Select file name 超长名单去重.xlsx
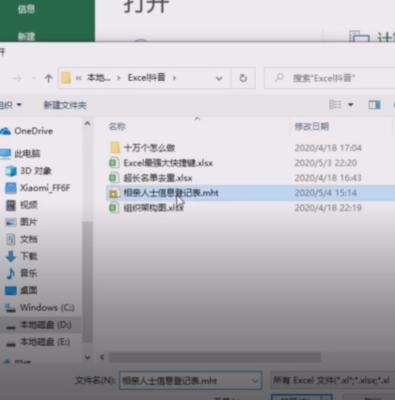This screenshot has height=400, width=395. pos(158,178)
